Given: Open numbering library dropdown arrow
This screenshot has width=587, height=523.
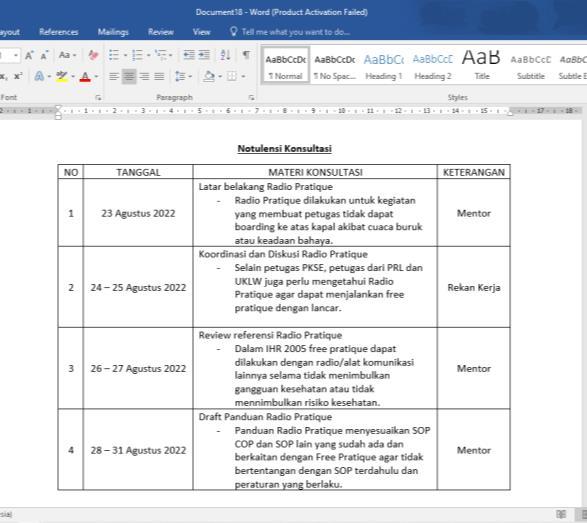Looking at the screenshot, I should [x=149, y=56].
